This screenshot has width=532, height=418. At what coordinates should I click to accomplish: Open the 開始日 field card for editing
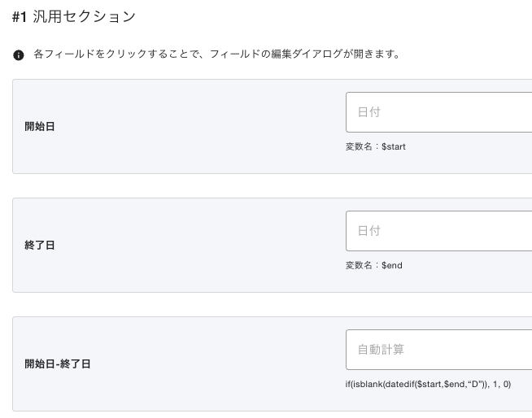(x=273, y=126)
